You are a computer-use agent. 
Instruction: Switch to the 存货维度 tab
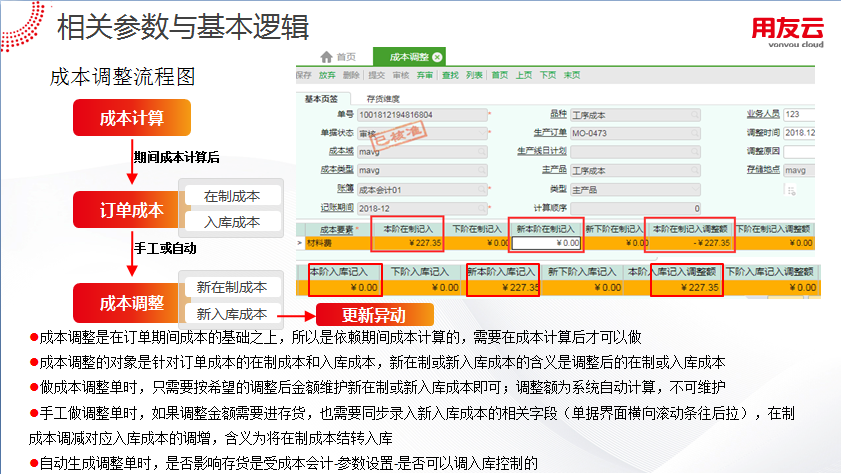(382, 98)
